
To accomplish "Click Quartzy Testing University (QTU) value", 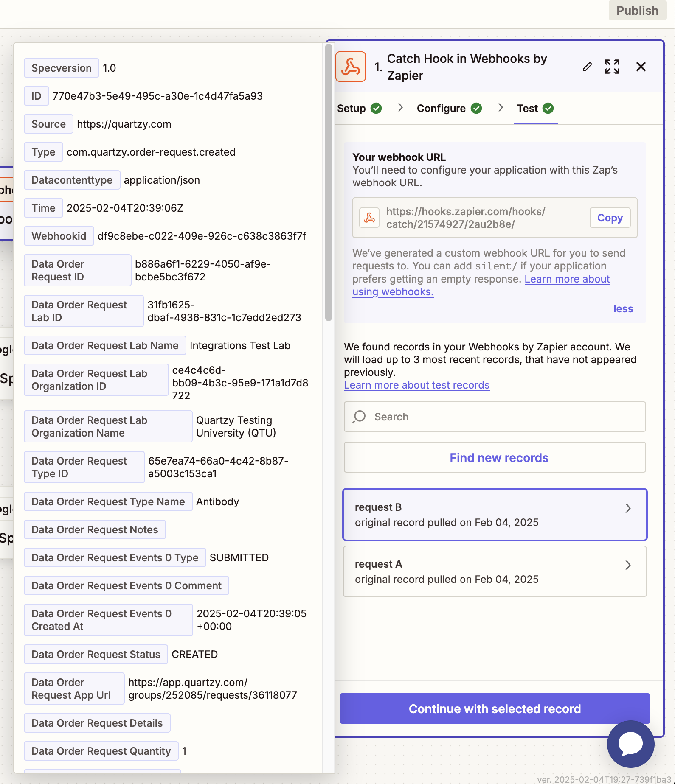I will [236, 426].
